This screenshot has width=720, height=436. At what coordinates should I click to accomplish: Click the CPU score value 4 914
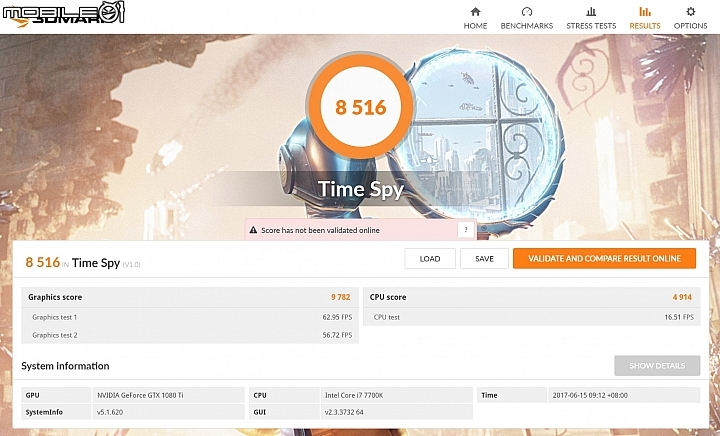point(682,297)
